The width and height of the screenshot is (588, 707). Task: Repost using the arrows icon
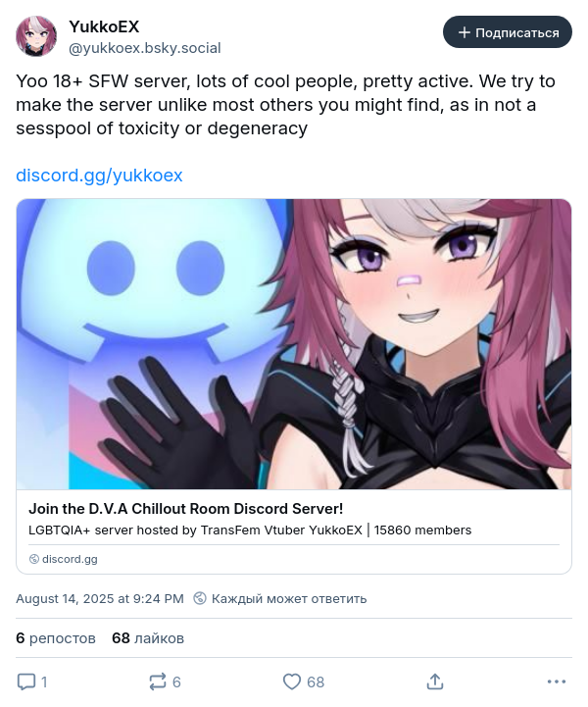point(158,682)
